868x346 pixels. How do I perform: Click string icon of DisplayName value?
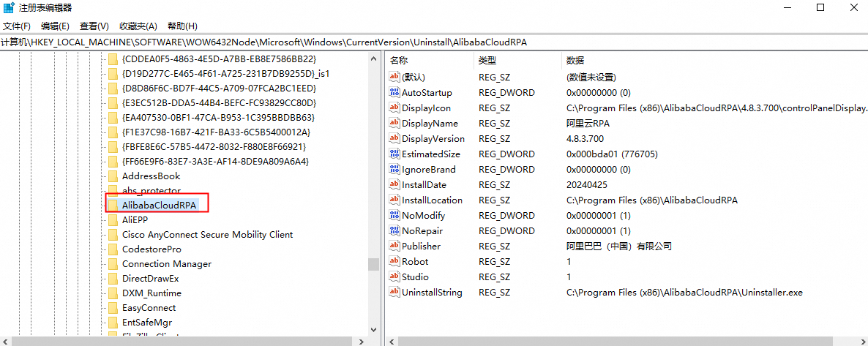pyautogui.click(x=394, y=123)
